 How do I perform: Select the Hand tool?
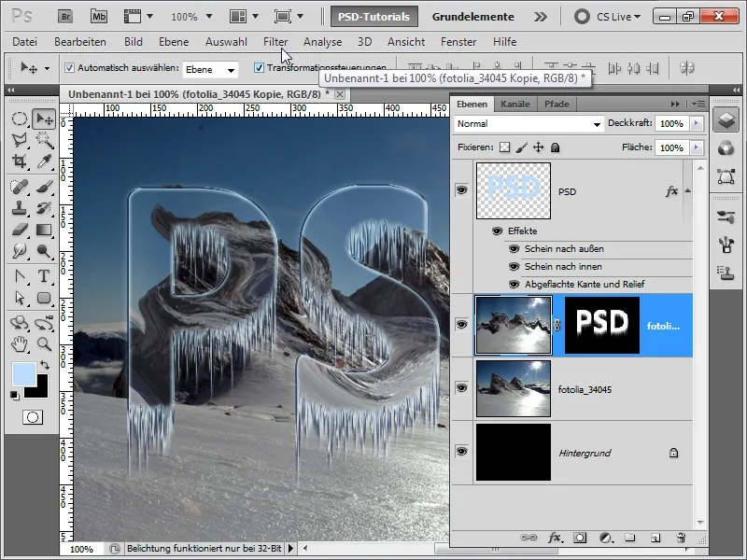click(19, 343)
